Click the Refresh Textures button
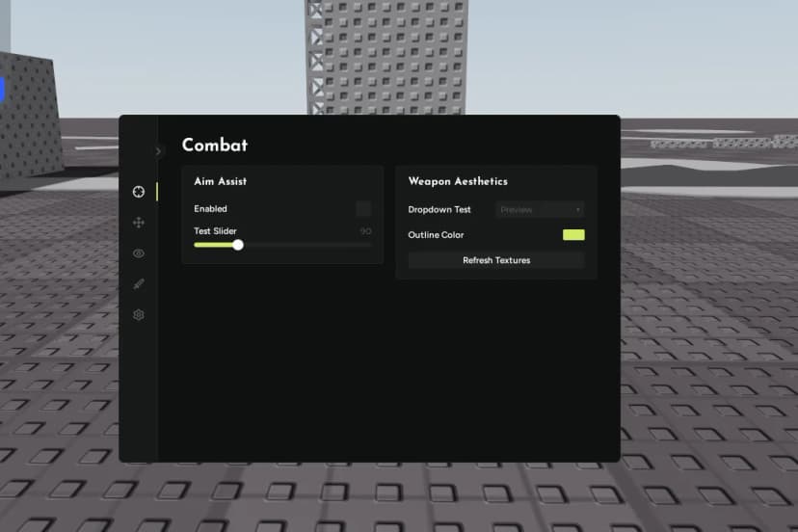The height and width of the screenshot is (532, 798). (496, 260)
